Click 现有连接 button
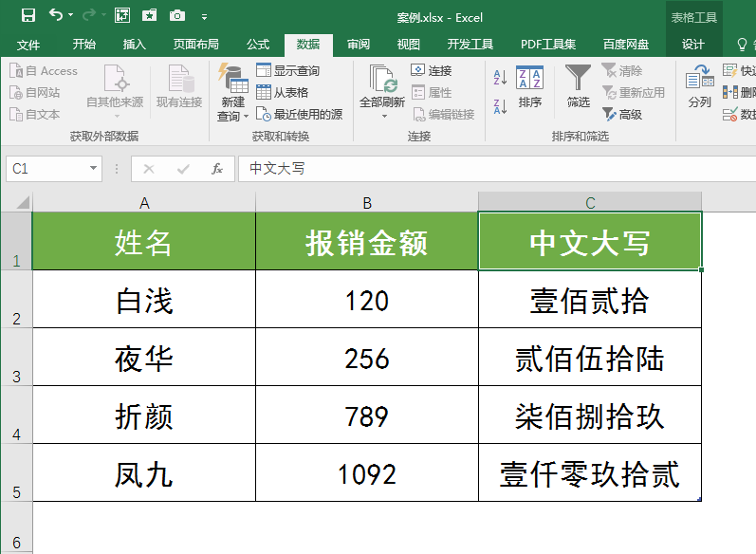The height and width of the screenshot is (554, 756). coord(179,86)
